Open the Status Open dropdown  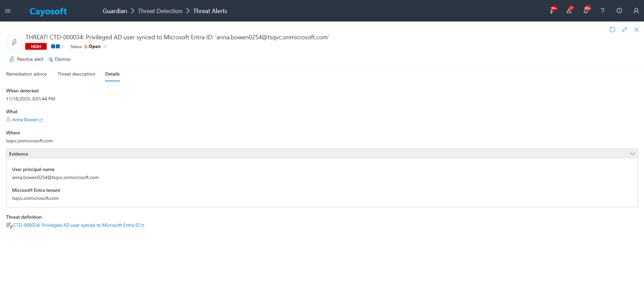(95, 47)
